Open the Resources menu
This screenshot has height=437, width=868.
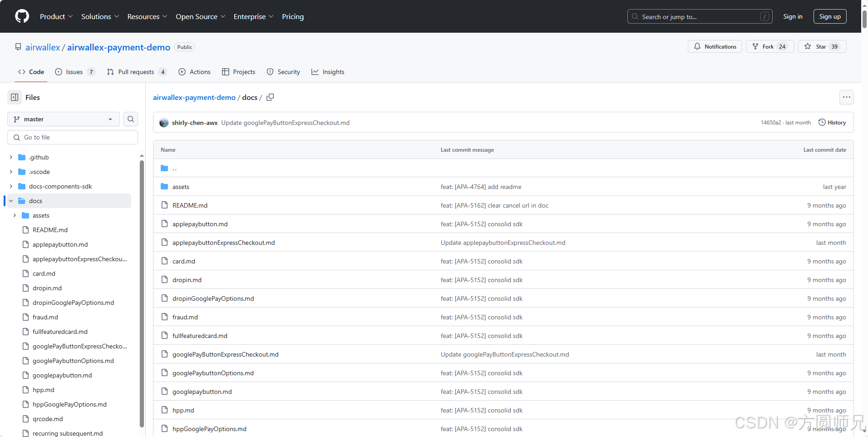point(148,16)
